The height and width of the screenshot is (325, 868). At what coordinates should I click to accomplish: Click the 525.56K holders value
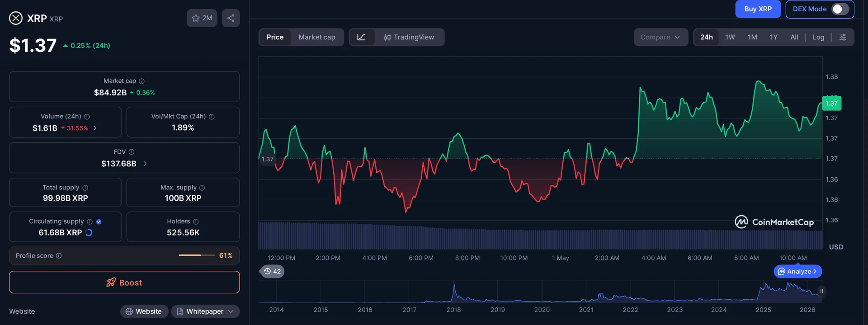(x=183, y=233)
